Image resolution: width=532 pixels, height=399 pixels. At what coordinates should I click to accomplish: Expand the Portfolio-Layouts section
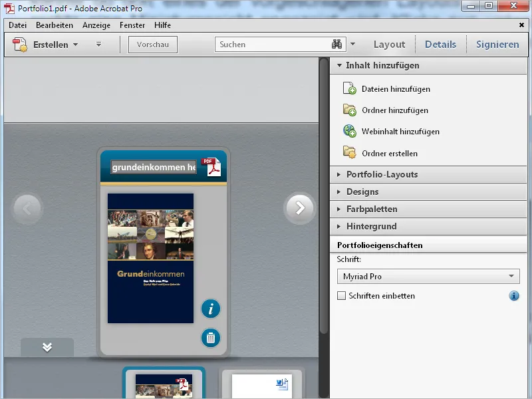428,174
